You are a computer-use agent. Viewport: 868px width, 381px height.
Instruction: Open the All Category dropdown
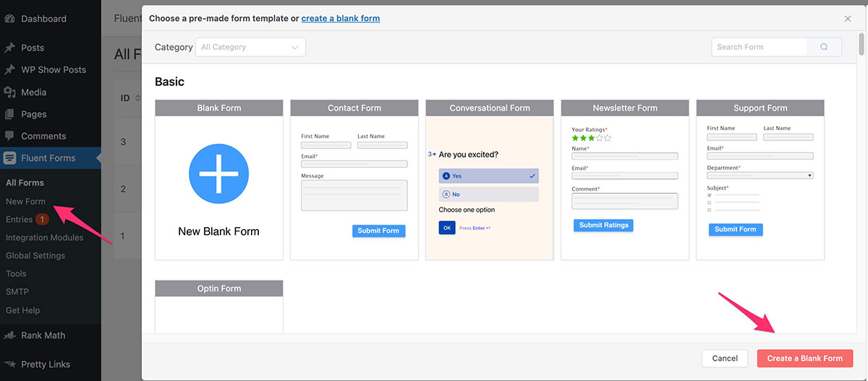pos(250,47)
